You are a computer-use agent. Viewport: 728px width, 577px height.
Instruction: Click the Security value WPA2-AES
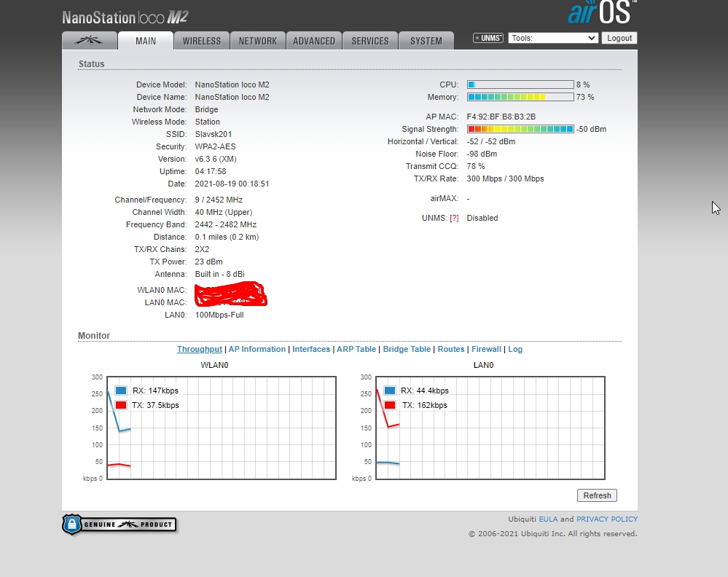tap(215, 146)
